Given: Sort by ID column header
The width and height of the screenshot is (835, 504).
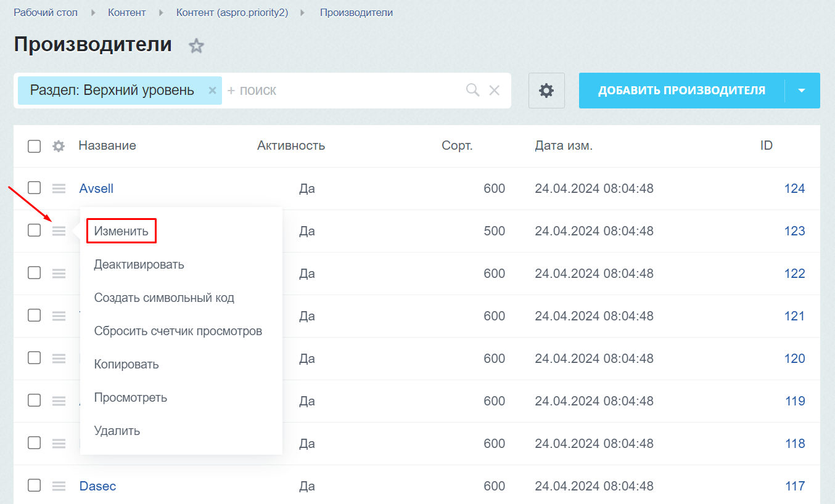Looking at the screenshot, I should click(767, 146).
